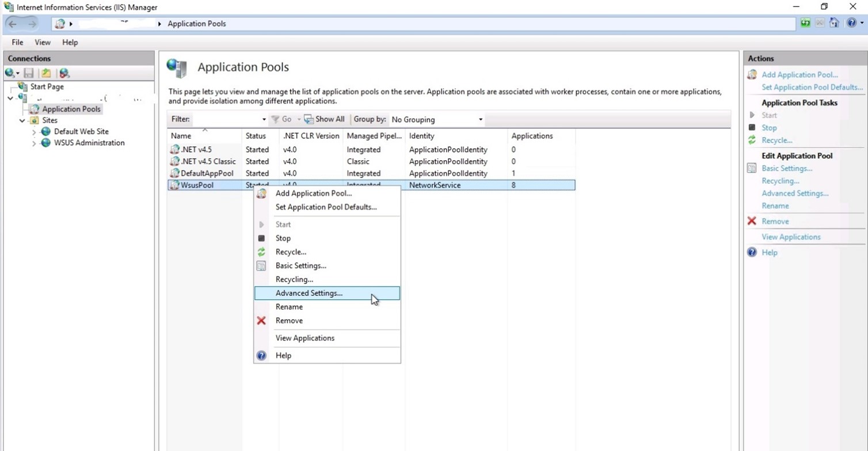
Task: Click the Recycle green arrows icon in context menu
Action: [261, 252]
